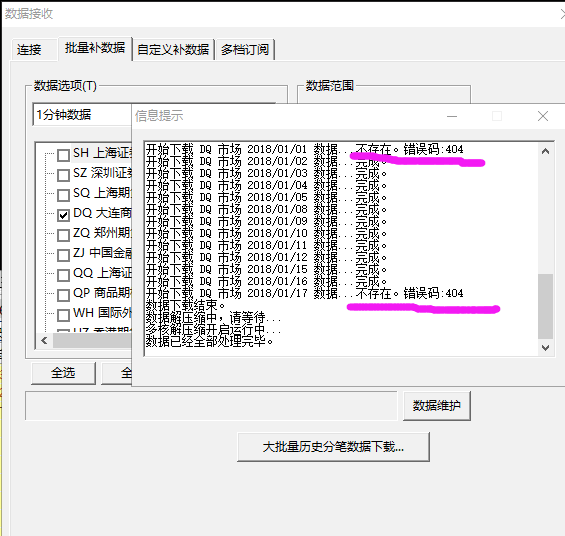Switch to the 多档订阅 tab
This screenshot has height=536, width=565.
245,49
